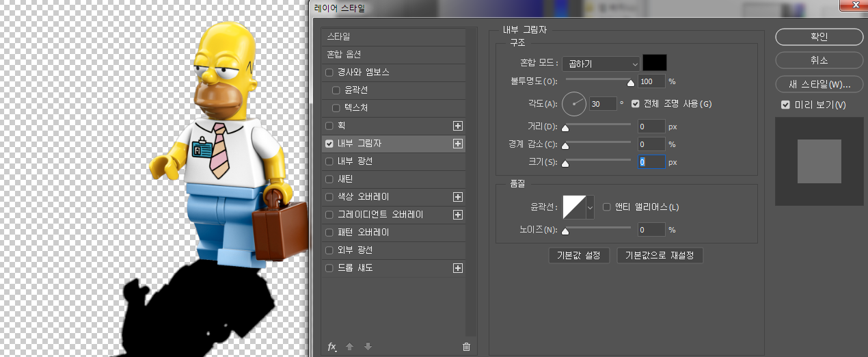
Task: Add another 드롭 섀도 effect with plus icon
Action: pos(458,268)
